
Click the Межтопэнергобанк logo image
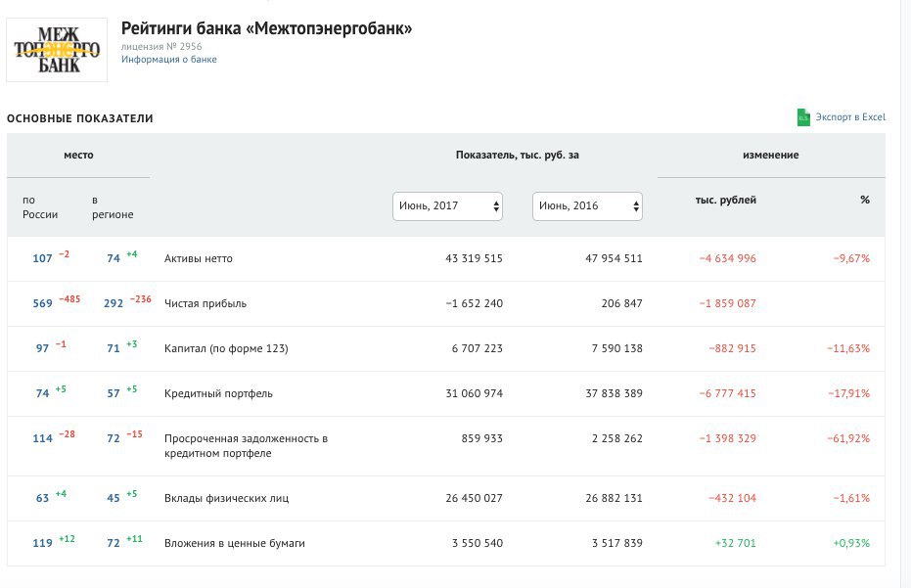[x=57, y=50]
